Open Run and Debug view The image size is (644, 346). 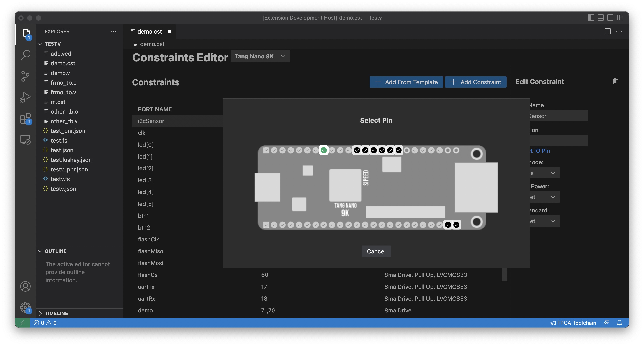[x=25, y=97]
